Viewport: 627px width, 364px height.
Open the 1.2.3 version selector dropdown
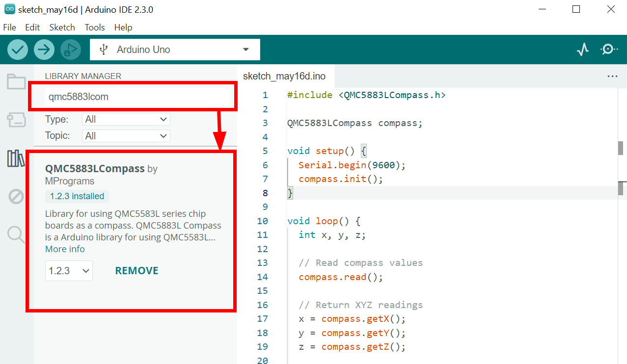(x=69, y=271)
